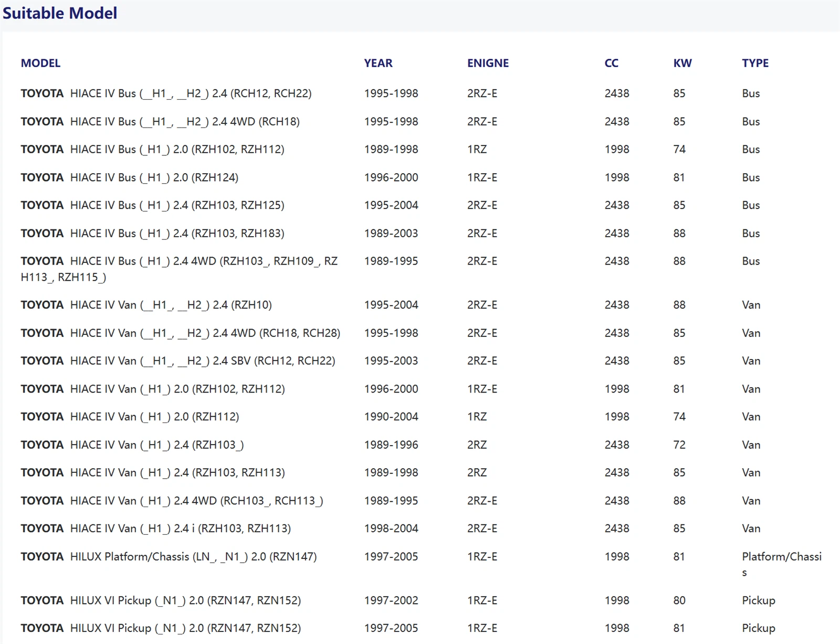Click year '1998-2004' in the Van 2.4 i row

391,529
